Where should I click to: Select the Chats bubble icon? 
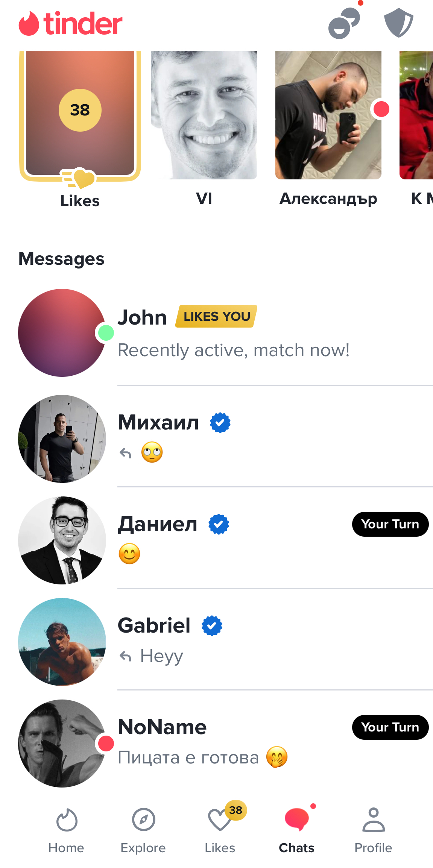(297, 819)
